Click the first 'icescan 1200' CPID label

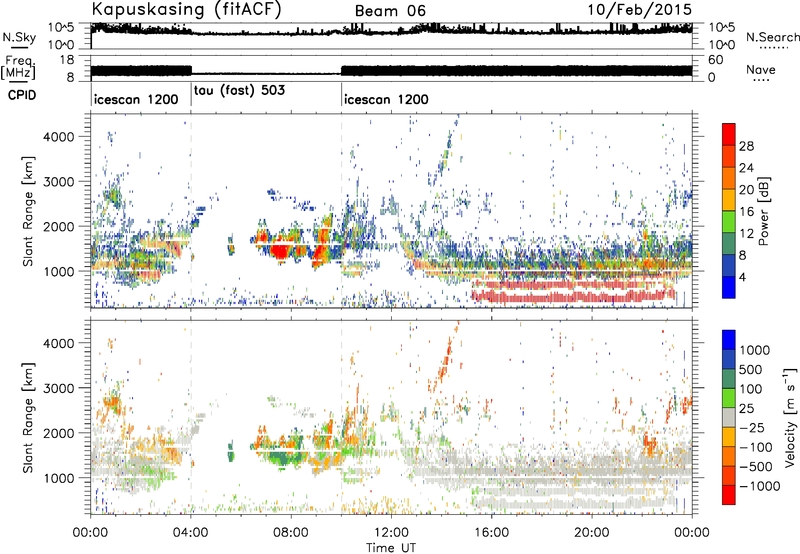point(136,99)
